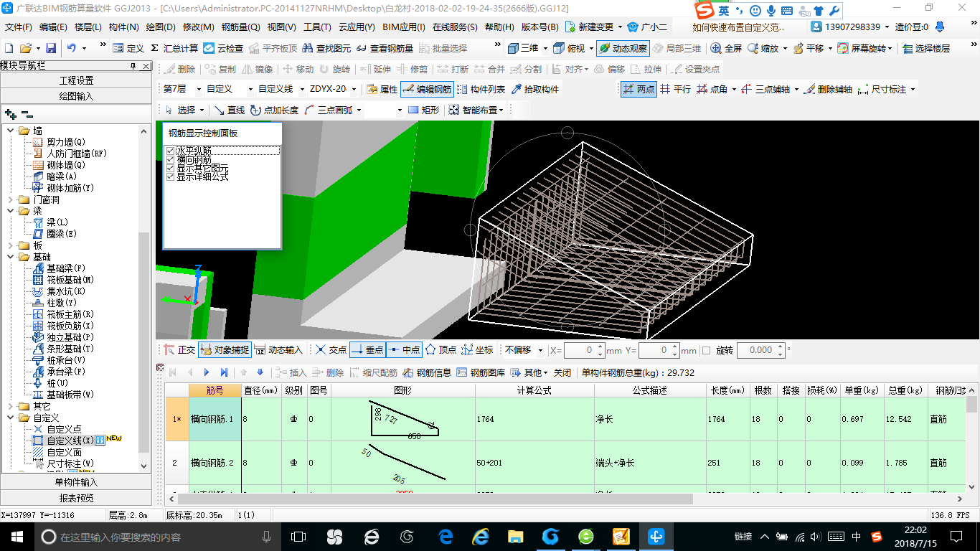Activate 动态观察 orbit view
Screen dimensions: 980x551
(x=623, y=48)
